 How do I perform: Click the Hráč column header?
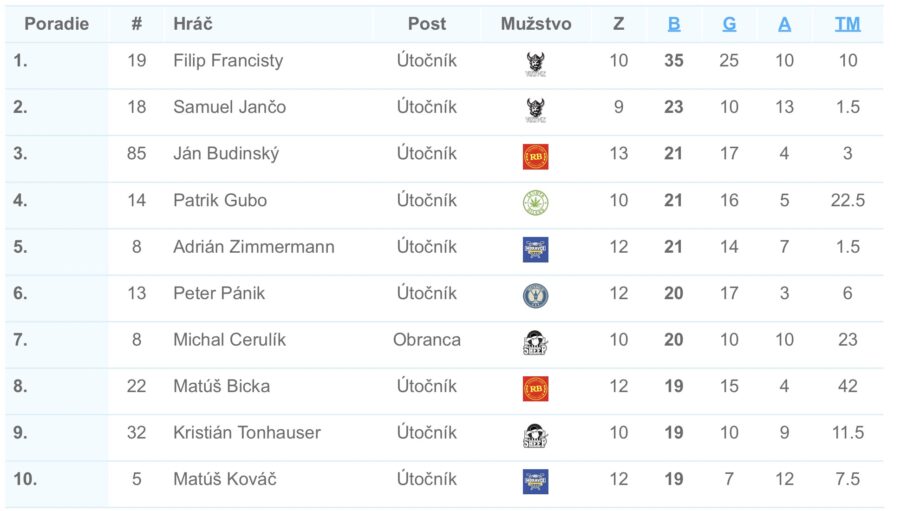click(x=193, y=24)
